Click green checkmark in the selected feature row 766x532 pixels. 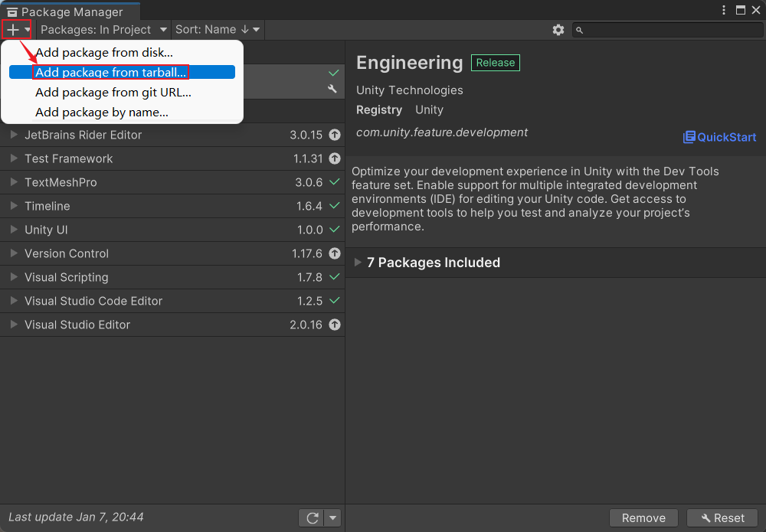(334, 73)
